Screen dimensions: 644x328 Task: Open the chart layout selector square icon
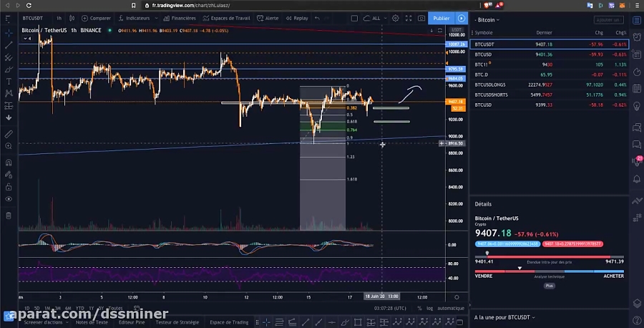354,18
